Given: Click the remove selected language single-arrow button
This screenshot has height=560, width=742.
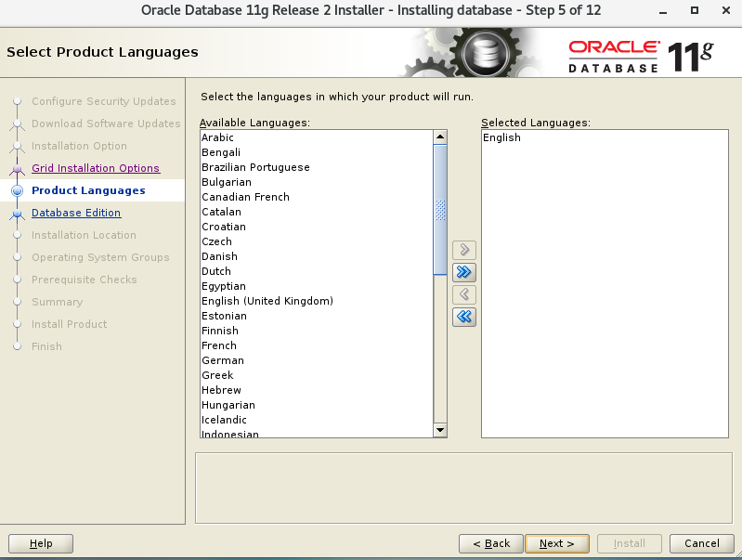Looking at the screenshot, I should (x=463, y=294).
